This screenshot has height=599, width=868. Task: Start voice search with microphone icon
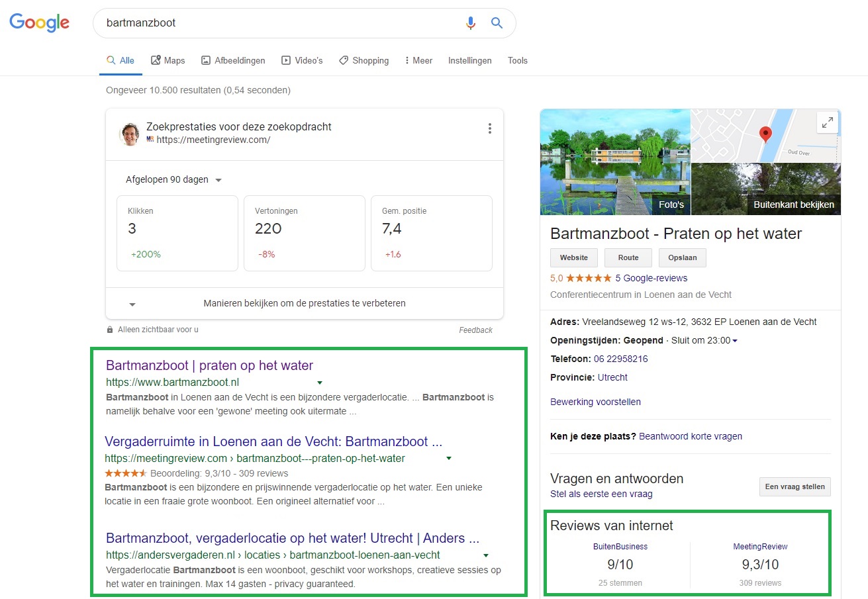coord(471,23)
